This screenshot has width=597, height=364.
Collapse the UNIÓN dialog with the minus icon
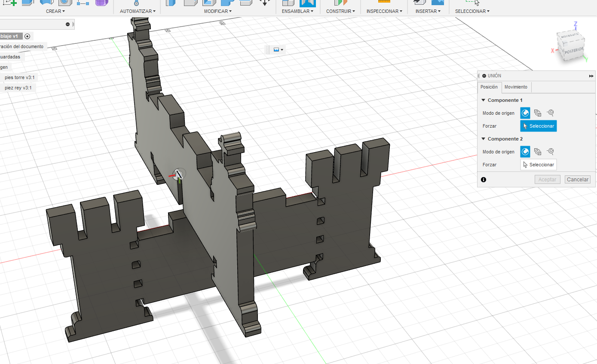pos(484,76)
